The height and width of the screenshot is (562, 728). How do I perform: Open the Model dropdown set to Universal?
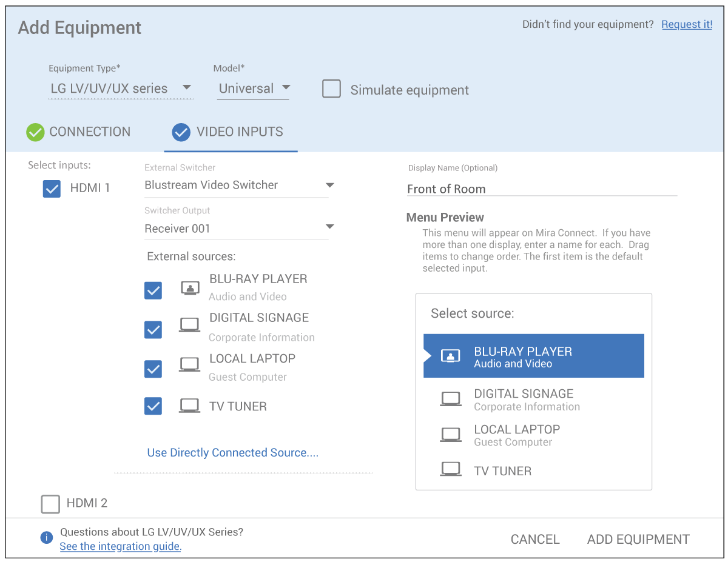(254, 89)
